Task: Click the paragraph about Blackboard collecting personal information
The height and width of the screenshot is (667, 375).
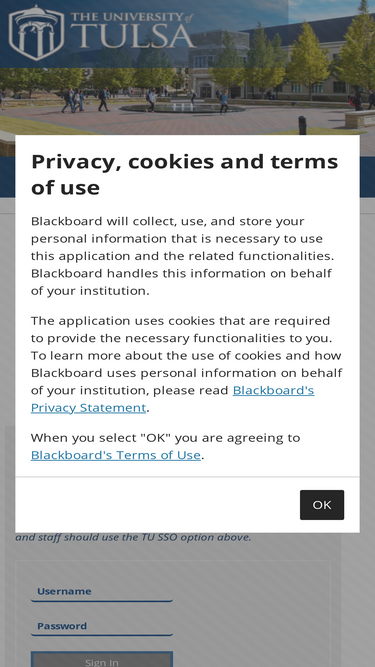Action: pyautogui.click(x=182, y=256)
